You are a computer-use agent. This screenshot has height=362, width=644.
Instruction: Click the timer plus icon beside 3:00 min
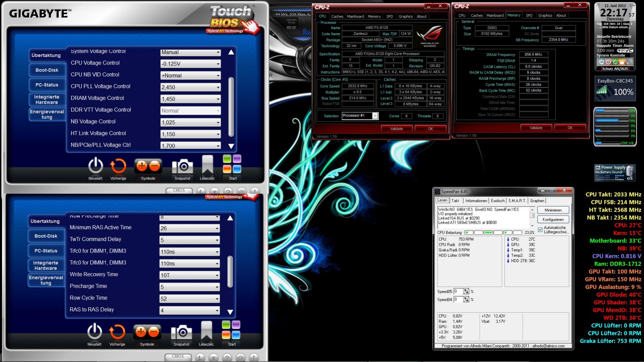pyautogui.click(x=620, y=51)
